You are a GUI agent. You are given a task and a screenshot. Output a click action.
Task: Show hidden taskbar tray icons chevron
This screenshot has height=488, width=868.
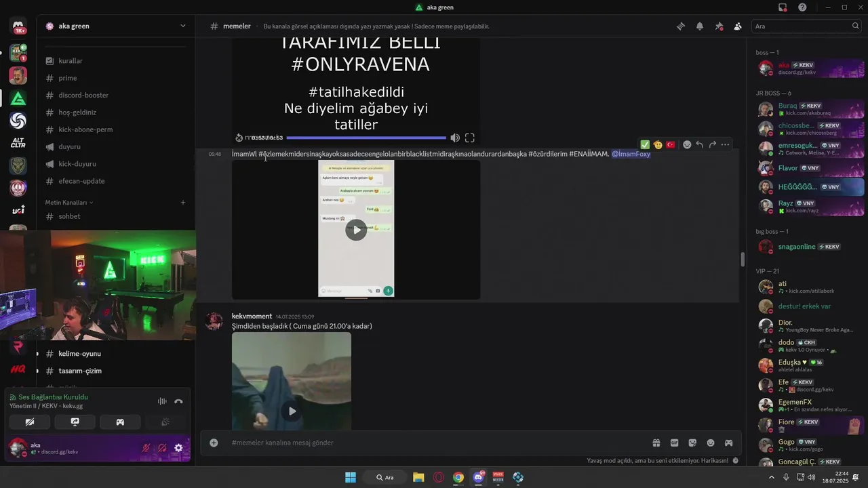772,477
